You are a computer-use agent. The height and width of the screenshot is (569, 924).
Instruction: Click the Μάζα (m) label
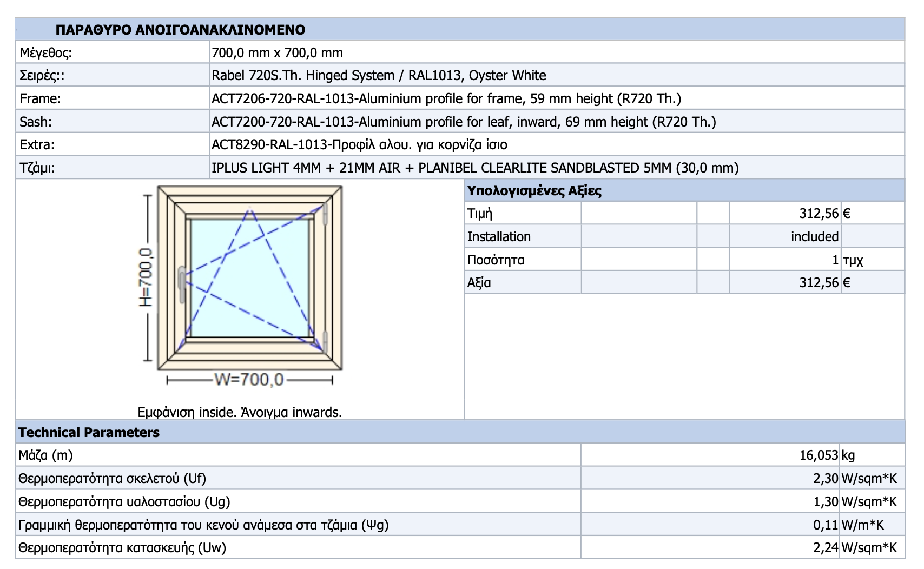tap(45, 455)
